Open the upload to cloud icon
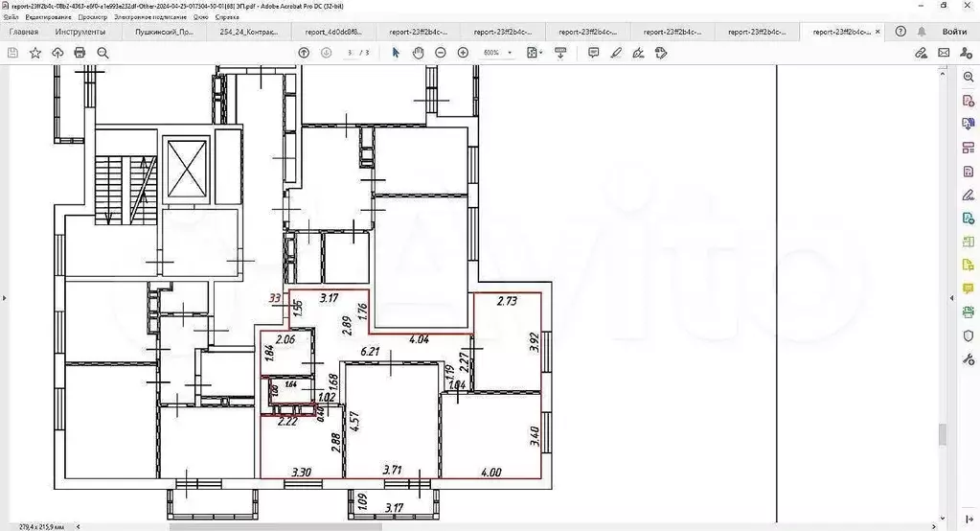The width and height of the screenshot is (980, 531). click(57, 53)
